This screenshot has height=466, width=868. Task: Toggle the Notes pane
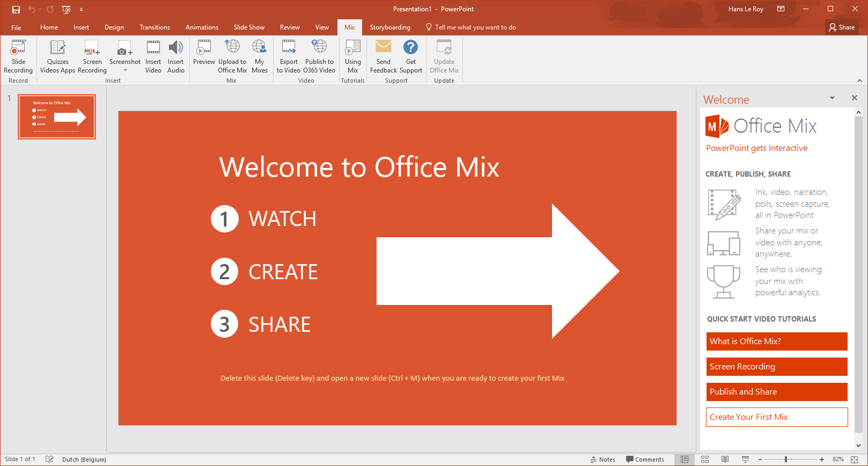(x=603, y=460)
